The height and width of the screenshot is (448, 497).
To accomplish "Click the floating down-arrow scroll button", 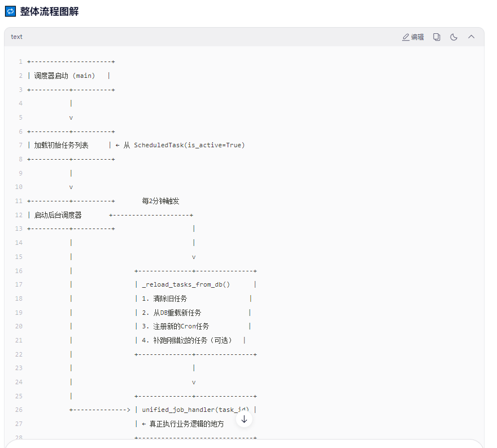I will click(x=244, y=419).
